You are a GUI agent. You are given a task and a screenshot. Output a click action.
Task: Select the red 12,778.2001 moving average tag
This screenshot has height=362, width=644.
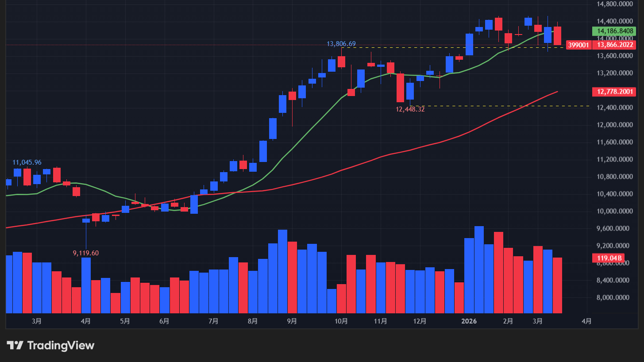(613, 92)
